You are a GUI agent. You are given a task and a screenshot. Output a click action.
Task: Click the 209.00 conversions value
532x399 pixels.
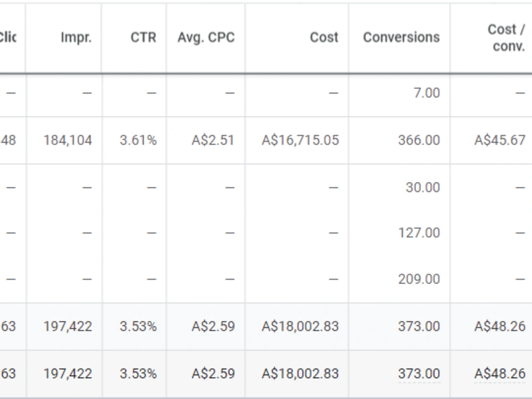(419, 279)
